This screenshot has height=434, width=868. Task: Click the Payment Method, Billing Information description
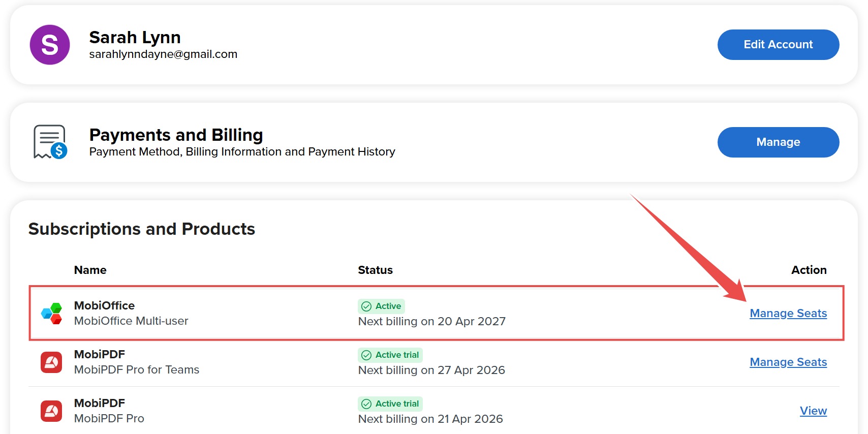[242, 151]
